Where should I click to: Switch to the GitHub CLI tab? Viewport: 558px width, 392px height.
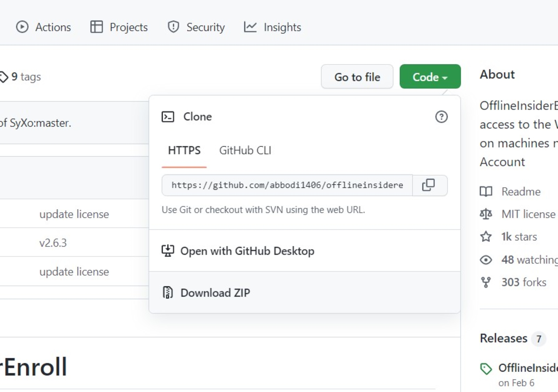pos(245,150)
